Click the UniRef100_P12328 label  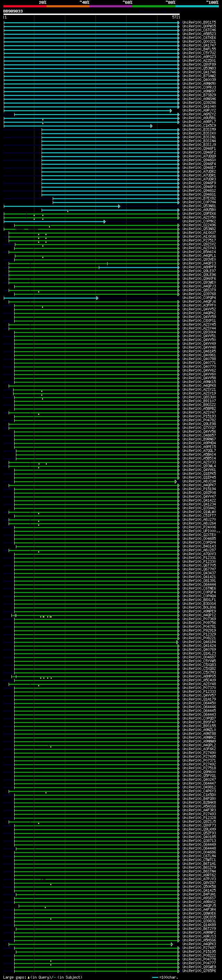coord(199,818)
